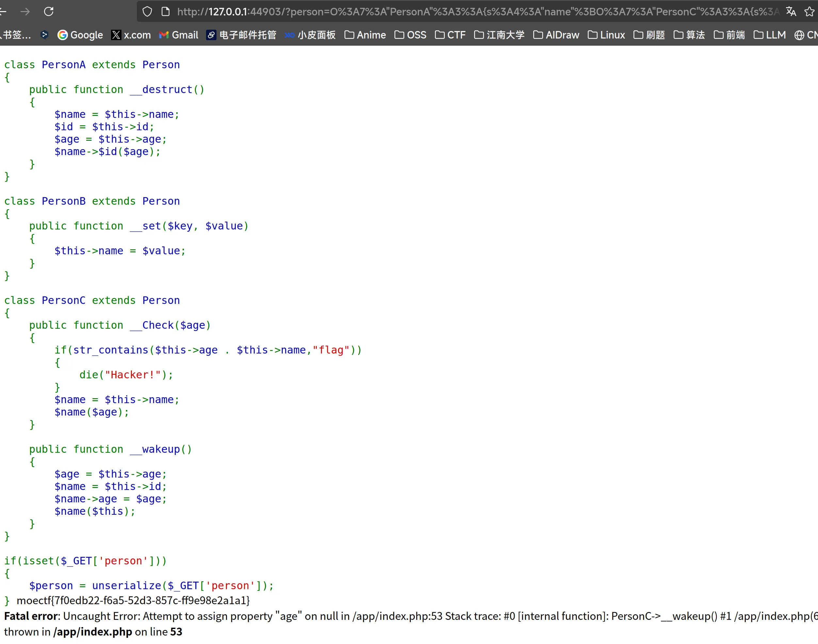Expand the CTF bookmarks folder

[x=450, y=35]
